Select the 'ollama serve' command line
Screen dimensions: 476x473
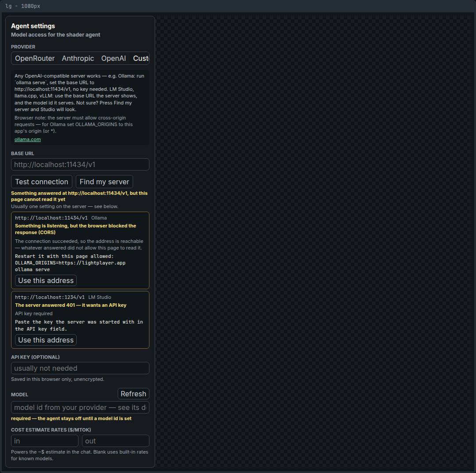pyautogui.click(x=33, y=270)
